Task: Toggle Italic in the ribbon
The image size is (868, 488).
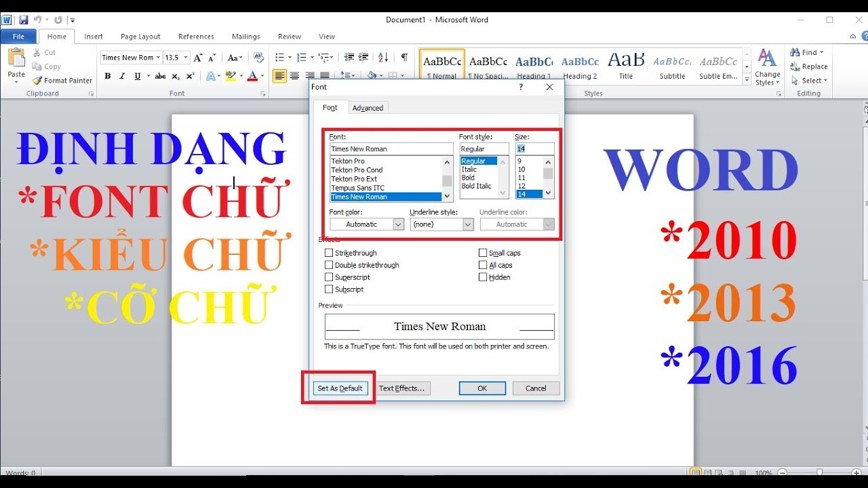Action: pos(123,76)
